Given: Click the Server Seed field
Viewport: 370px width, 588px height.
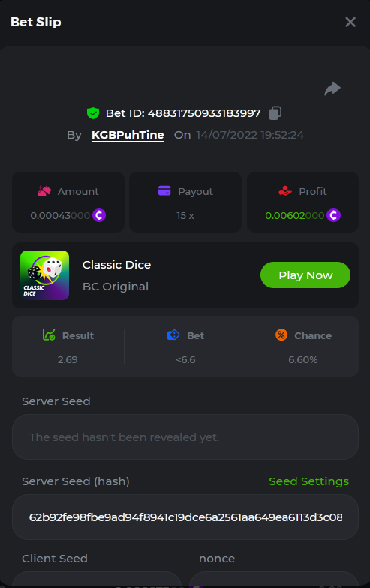Looking at the screenshot, I should [x=185, y=436].
